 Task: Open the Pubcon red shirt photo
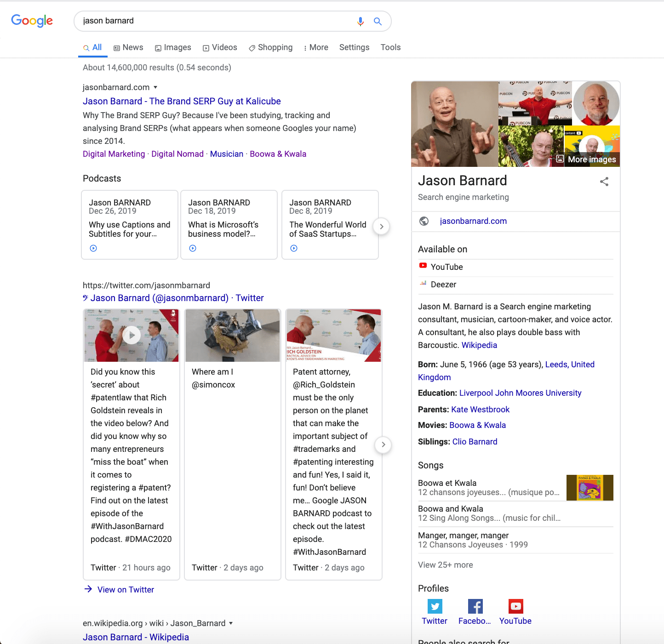pyautogui.click(x=535, y=103)
